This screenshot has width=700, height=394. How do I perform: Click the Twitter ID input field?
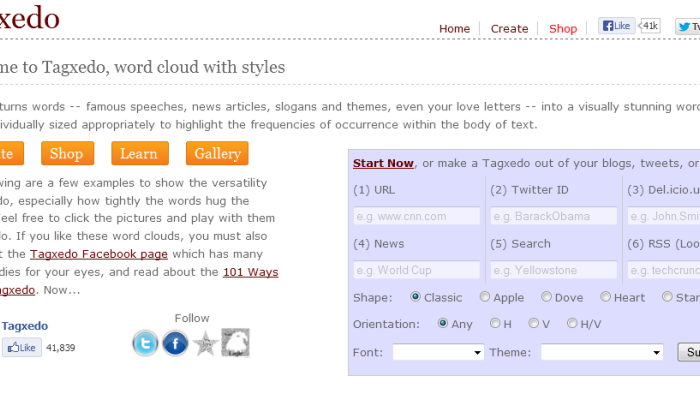tap(554, 216)
